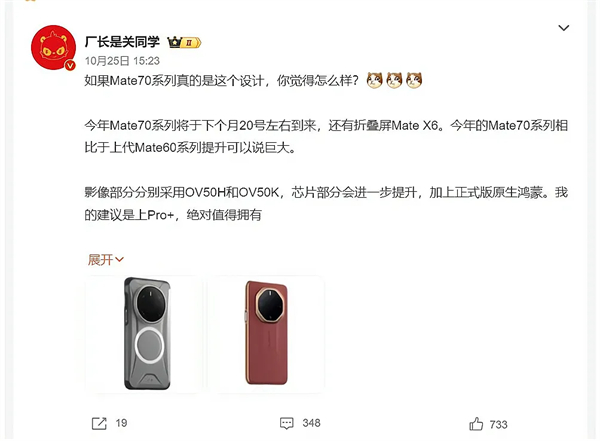Click the comment count 348
600x441 pixels.
(x=311, y=423)
